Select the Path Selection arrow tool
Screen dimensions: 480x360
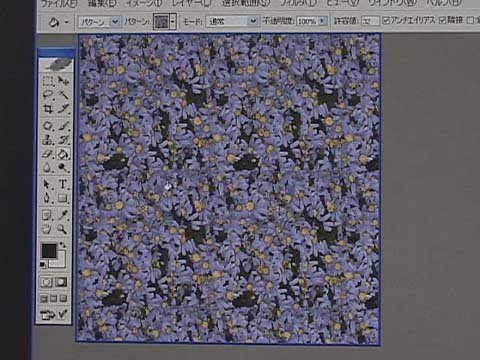48,184
